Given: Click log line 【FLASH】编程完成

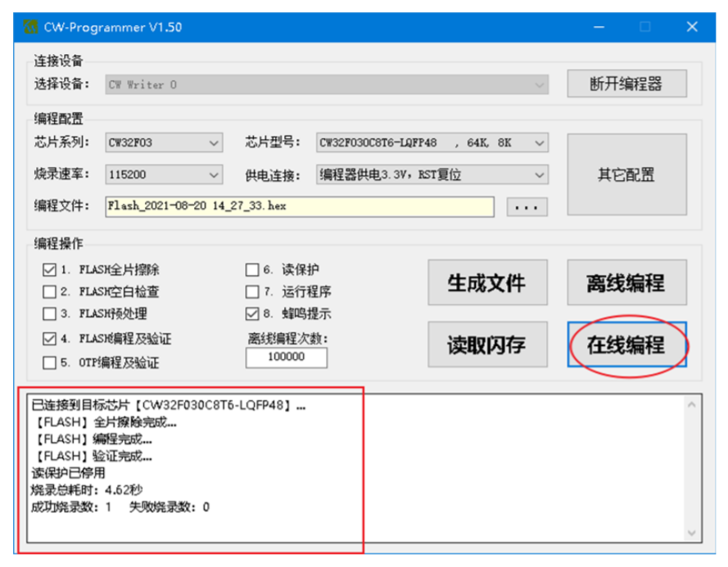Looking at the screenshot, I should click(x=93, y=439).
